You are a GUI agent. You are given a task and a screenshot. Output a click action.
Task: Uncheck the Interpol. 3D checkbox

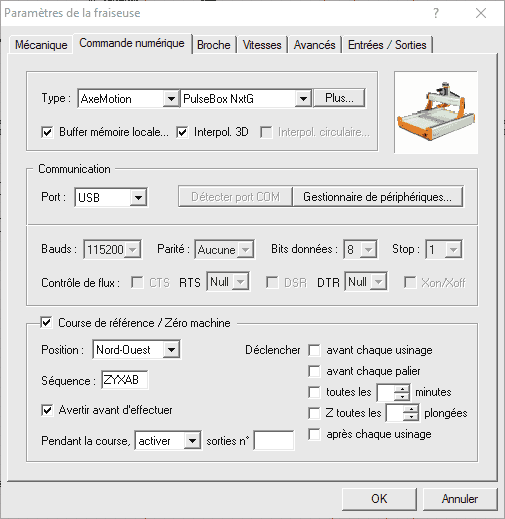pyautogui.click(x=182, y=132)
